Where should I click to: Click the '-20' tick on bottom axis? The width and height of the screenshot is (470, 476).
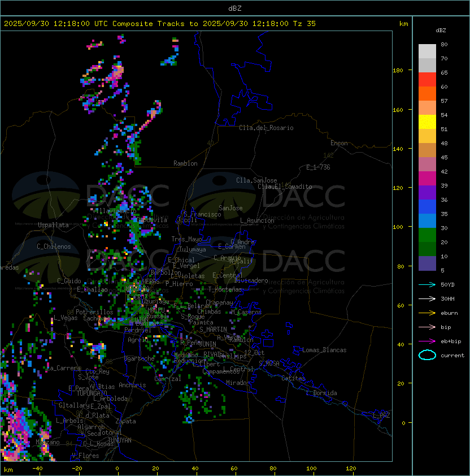pyautogui.click(x=77, y=469)
